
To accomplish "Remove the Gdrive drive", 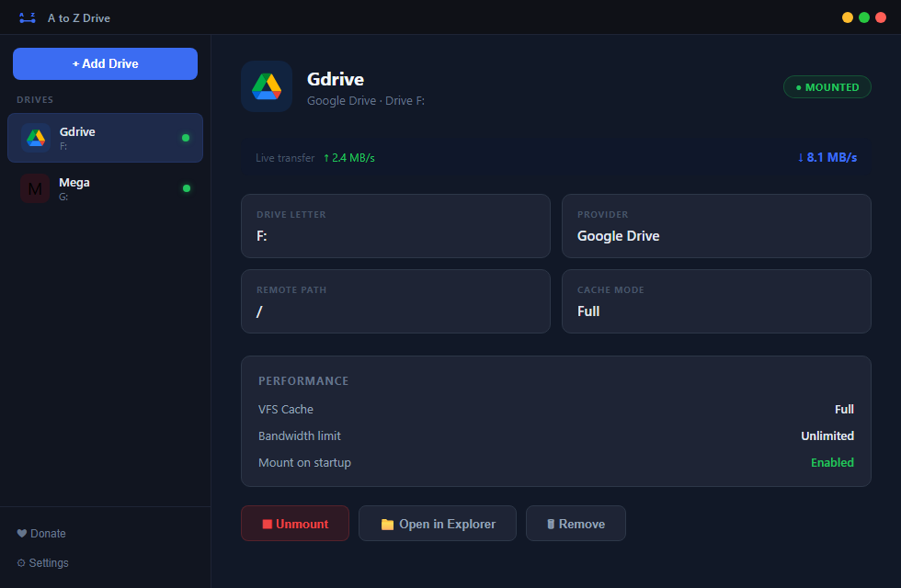I will point(576,523).
